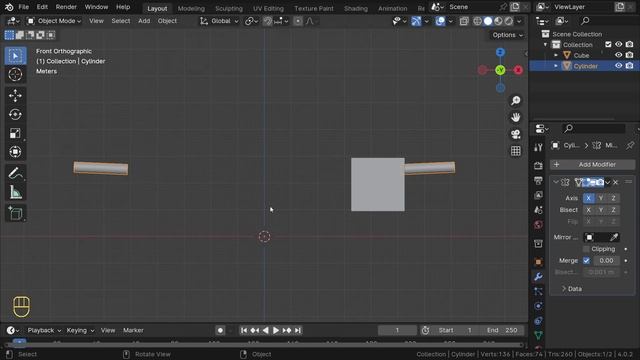Select the Add Cube tool

(16, 213)
